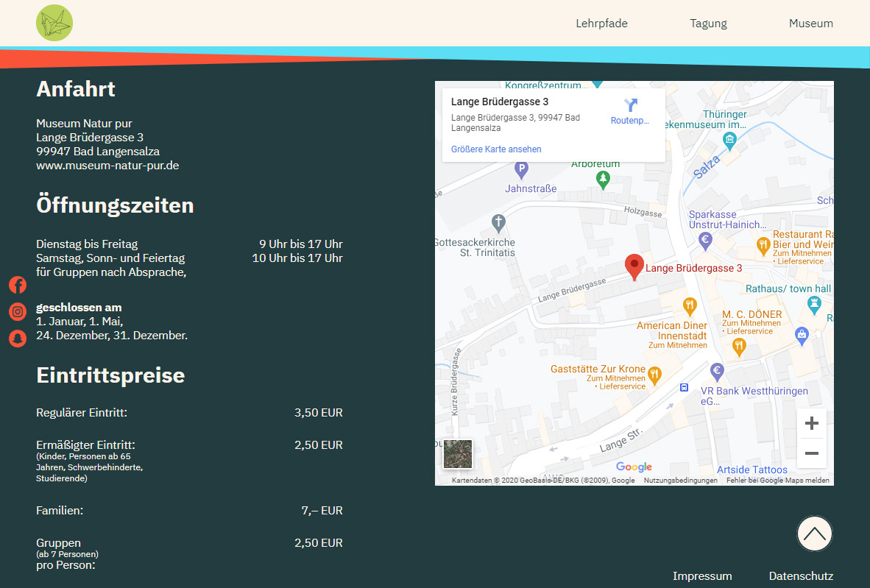Open the Instagram icon in the sidebar

point(17,311)
